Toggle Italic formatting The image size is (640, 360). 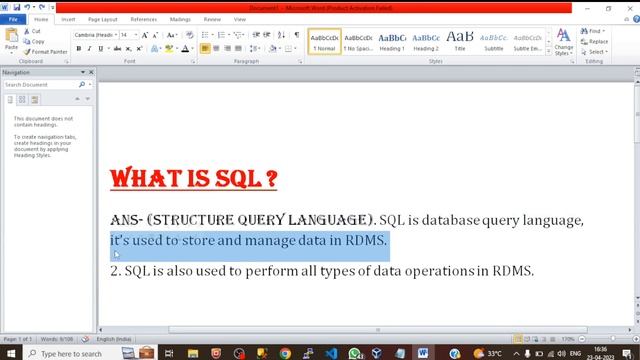coord(89,49)
